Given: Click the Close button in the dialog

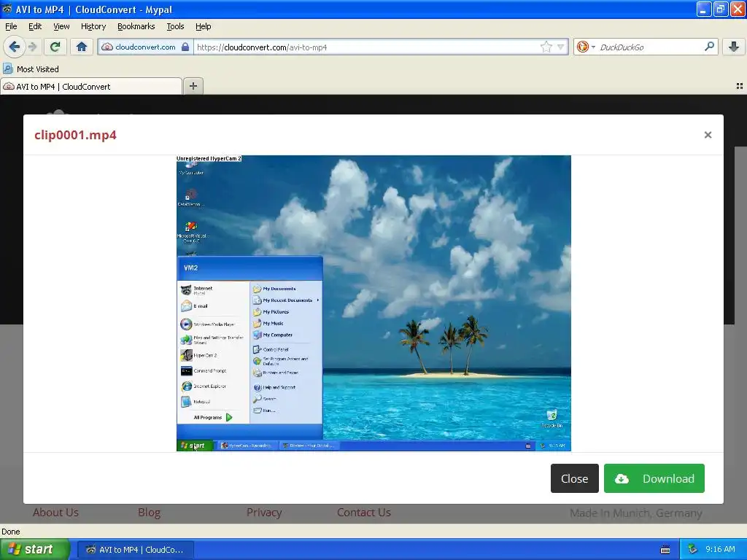Looking at the screenshot, I should tap(575, 478).
